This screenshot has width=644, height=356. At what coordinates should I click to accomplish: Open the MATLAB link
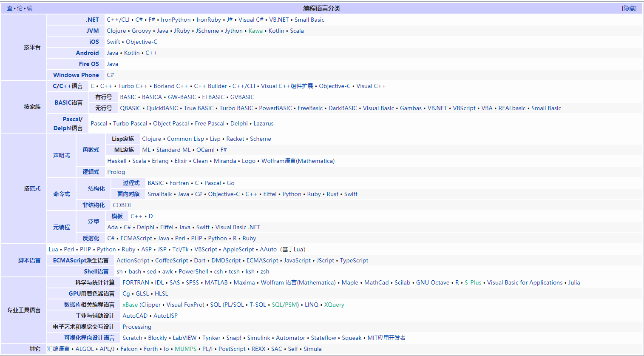click(216, 282)
